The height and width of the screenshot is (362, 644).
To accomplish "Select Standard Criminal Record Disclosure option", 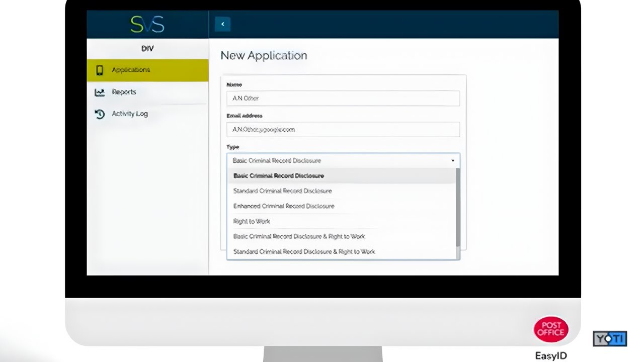I will pyautogui.click(x=341, y=191).
